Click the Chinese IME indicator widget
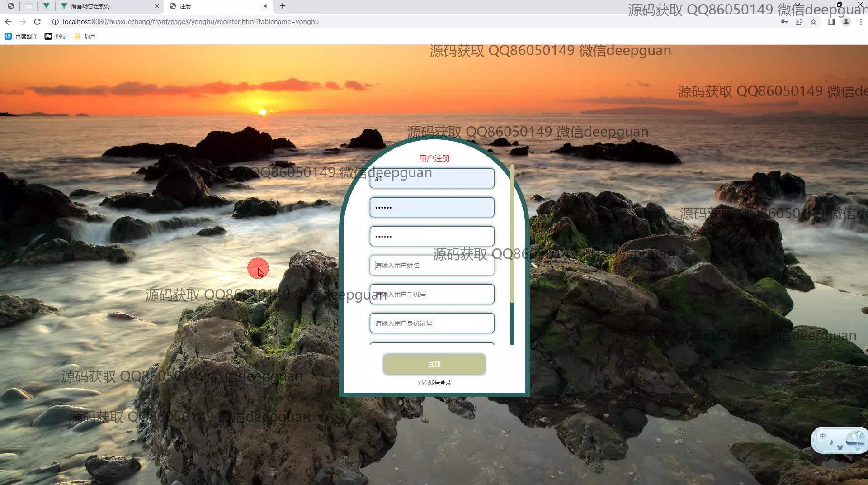Image resolution: width=868 pixels, height=485 pixels. (840, 440)
